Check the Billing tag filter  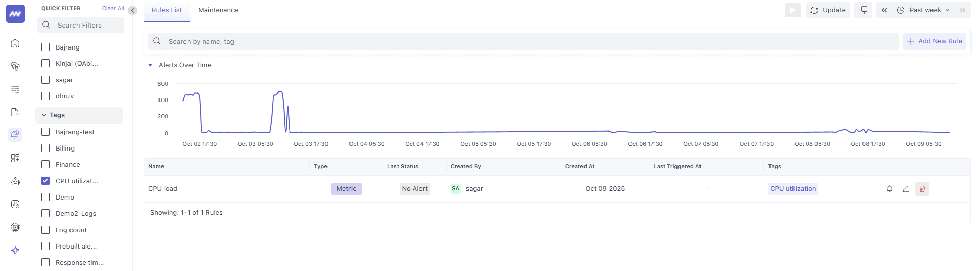click(45, 148)
